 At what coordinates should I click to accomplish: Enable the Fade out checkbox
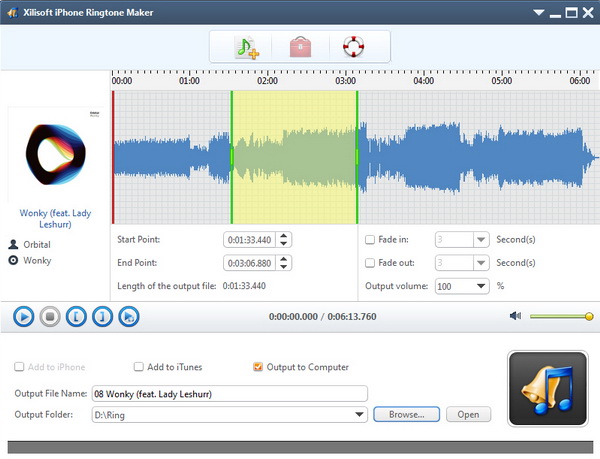click(x=371, y=263)
